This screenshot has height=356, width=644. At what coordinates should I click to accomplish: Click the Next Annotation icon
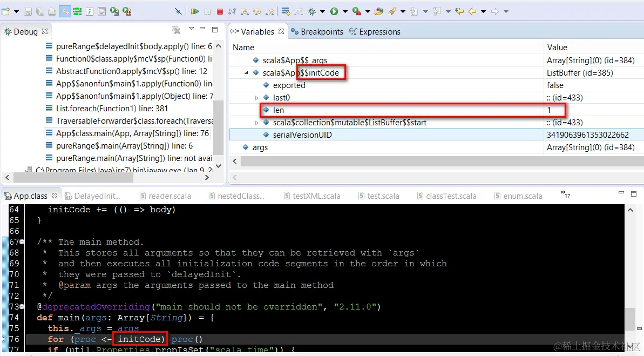point(415,11)
